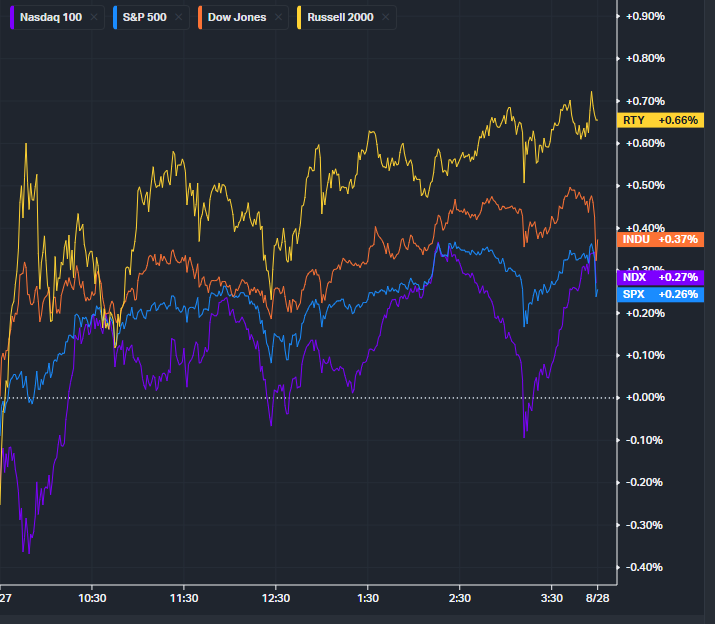Click the 12:30 time axis label
Image resolution: width=715 pixels, height=624 pixels.
[276, 598]
